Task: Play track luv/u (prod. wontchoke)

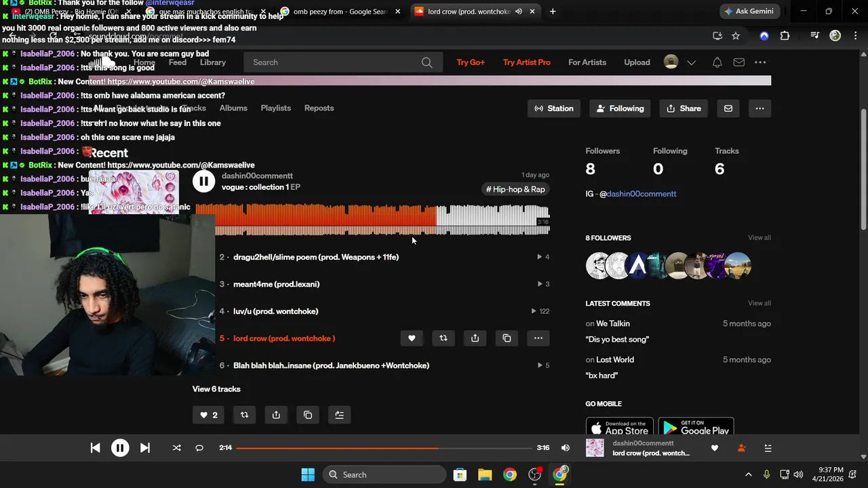Action: coord(275,311)
